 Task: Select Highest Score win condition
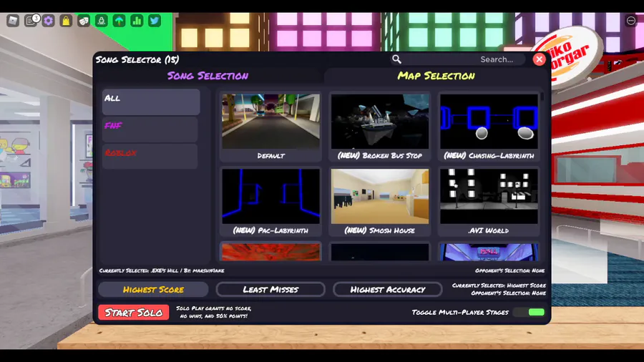coord(153,289)
